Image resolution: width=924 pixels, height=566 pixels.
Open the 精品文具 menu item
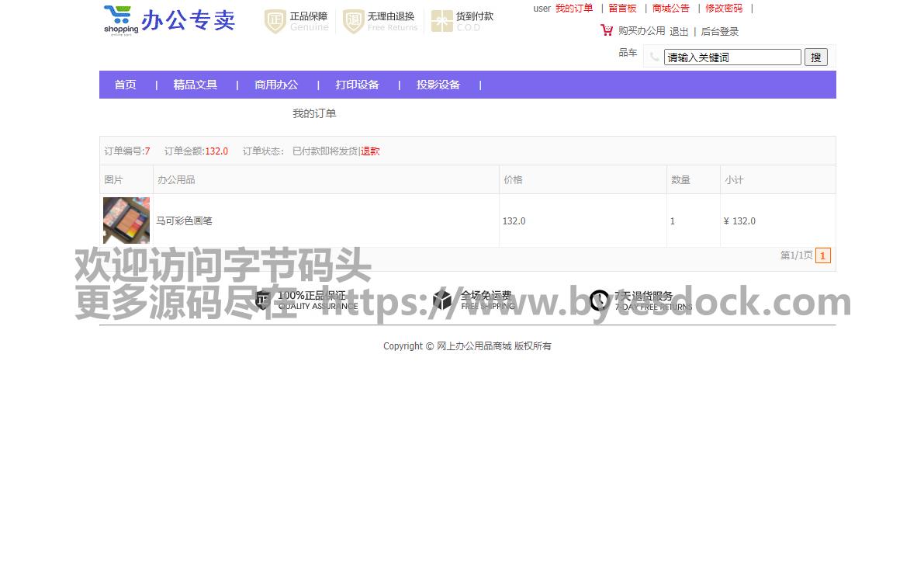[196, 85]
